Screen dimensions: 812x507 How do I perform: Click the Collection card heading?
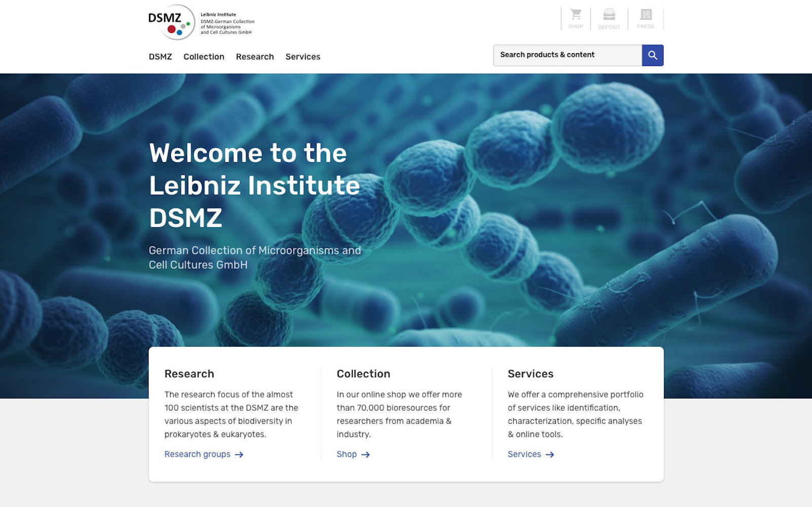(363, 374)
